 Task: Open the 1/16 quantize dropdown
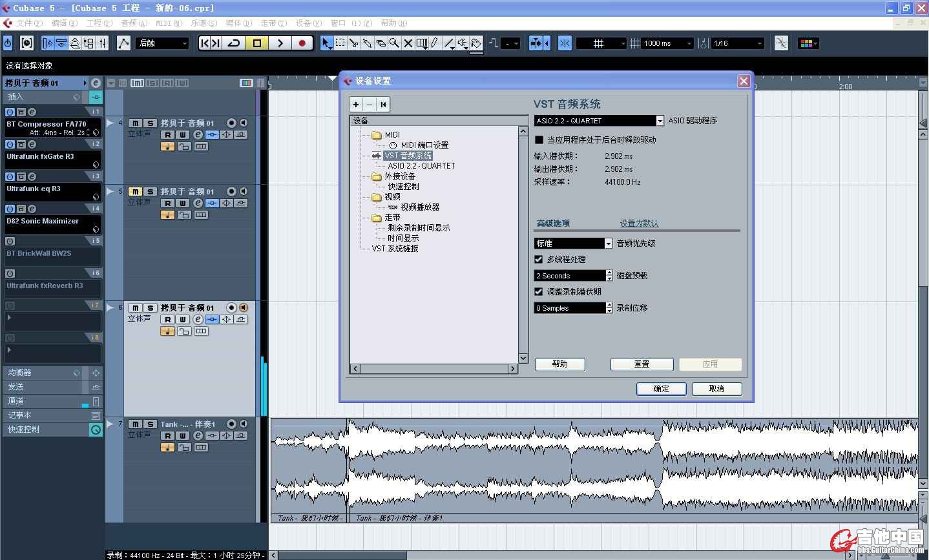759,43
